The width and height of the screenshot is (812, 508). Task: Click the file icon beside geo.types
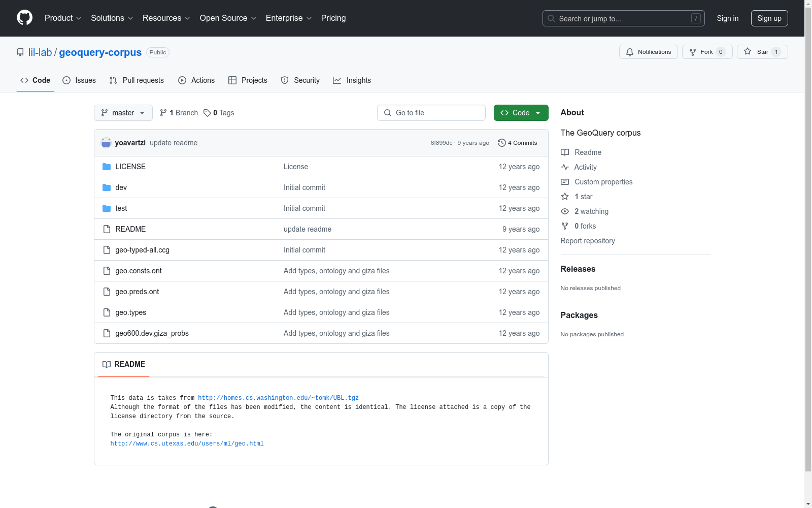[107, 312]
